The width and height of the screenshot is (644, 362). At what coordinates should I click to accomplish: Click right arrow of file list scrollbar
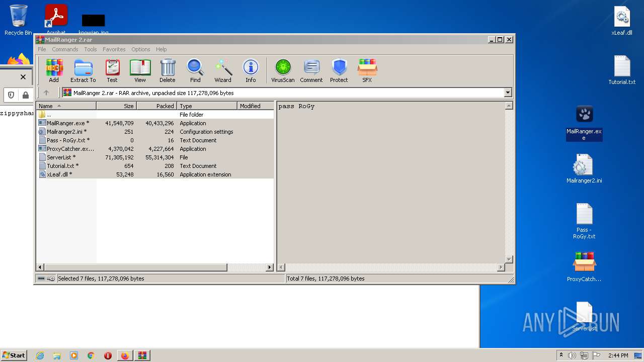(270, 267)
